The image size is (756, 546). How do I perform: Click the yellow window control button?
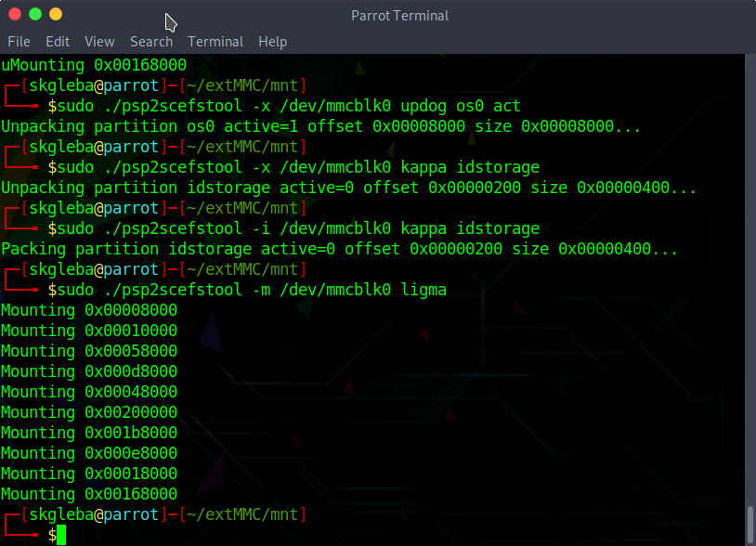pyautogui.click(x=56, y=14)
